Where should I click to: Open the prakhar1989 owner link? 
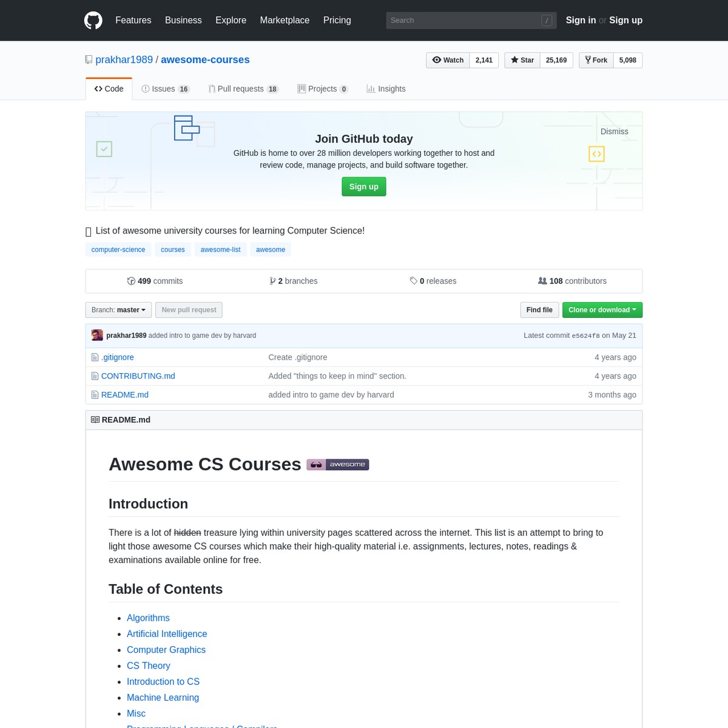tap(124, 59)
